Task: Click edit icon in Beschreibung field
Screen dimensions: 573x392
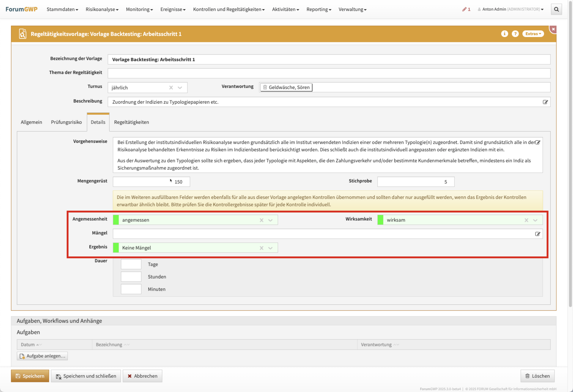Action: tap(545, 102)
